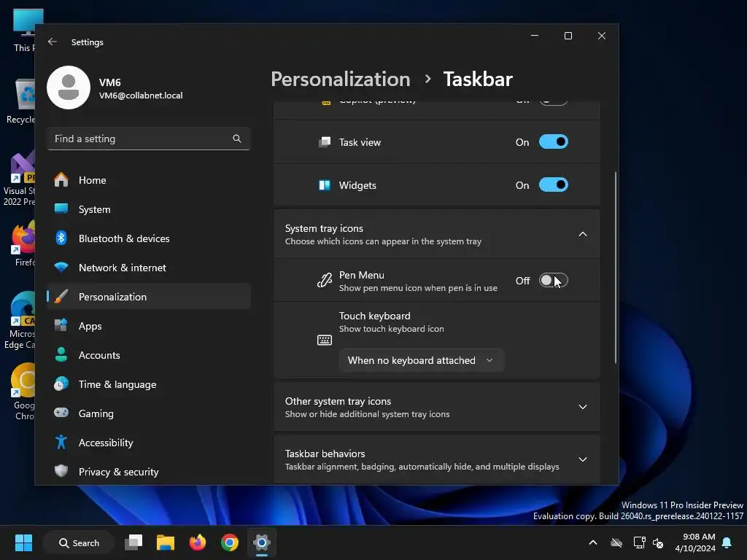Turn off the Widgets toggle
Viewport: 747px width, 560px height.
(x=553, y=184)
